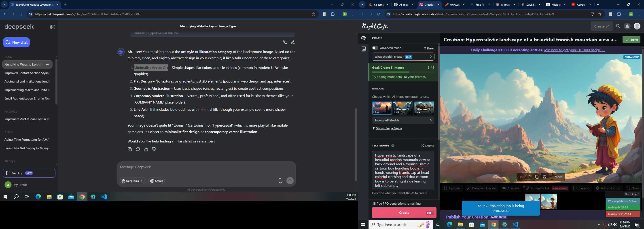Select the HiDream I1 Fast model

click(403, 108)
